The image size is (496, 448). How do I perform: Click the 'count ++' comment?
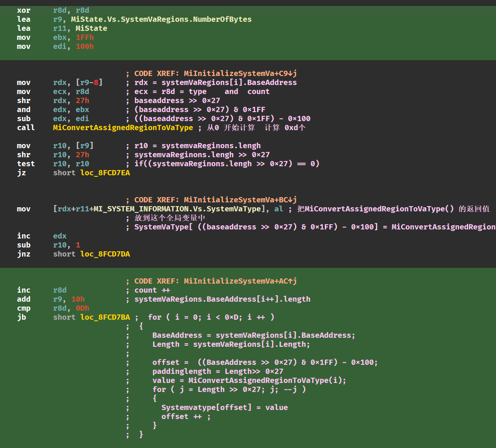pos(152,290)
